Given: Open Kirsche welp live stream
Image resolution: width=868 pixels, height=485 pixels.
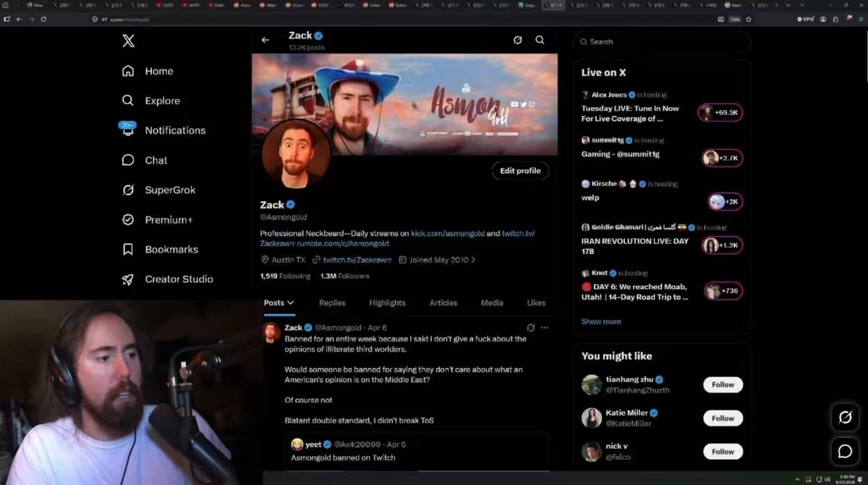Looking at the screenshot, I should [590, 198].
